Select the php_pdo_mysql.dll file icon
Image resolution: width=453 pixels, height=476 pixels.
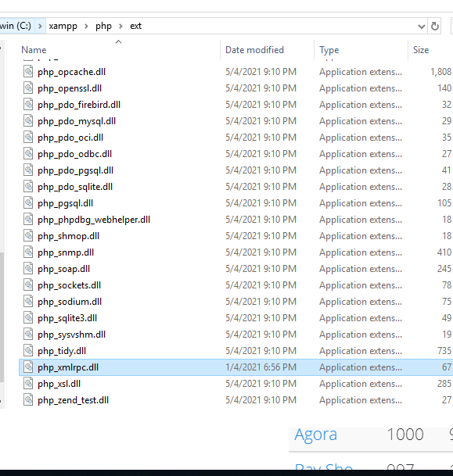(x=28, y=121)
